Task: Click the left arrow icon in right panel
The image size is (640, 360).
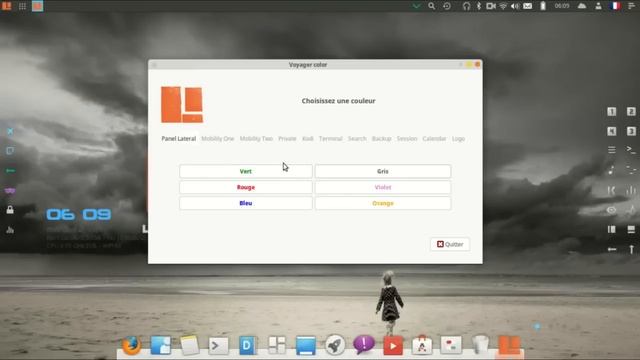Action: (x=612, y=249)
